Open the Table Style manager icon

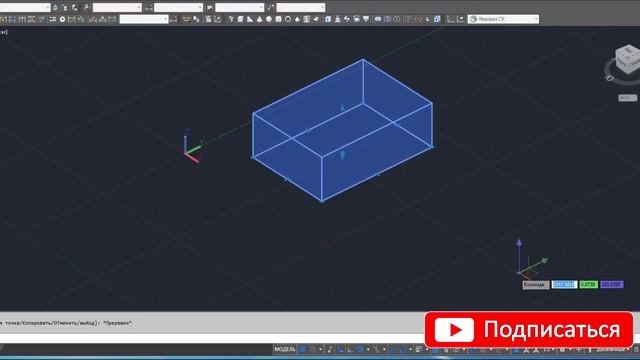pyautogui.click(x=209, y=7)
